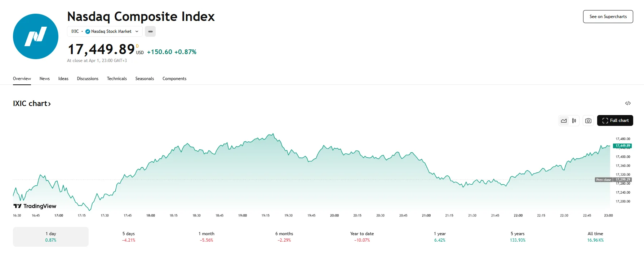Open the Full chart view
Screen dimensions: 644x255
pos(615,120)
